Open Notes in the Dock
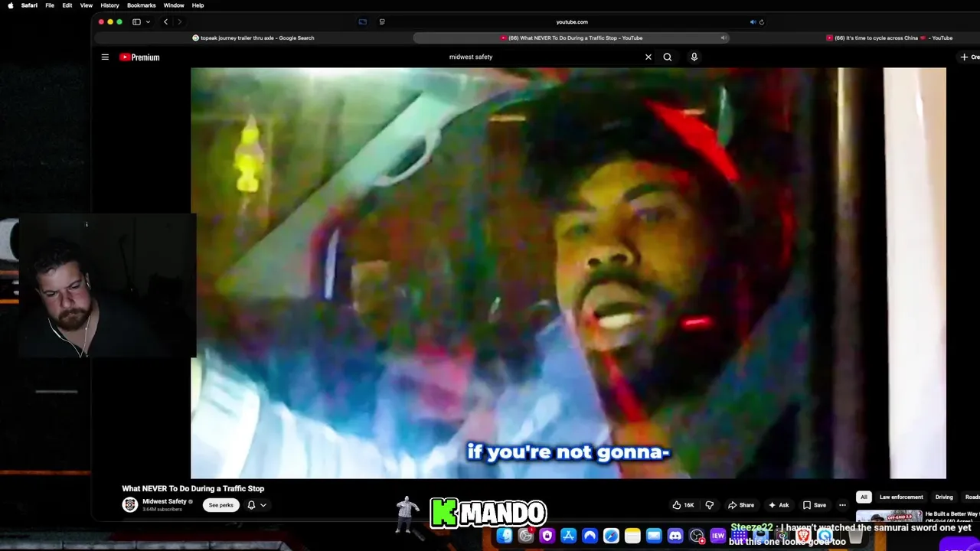Viewport: 980px width, 551px height. pos(632,536)
